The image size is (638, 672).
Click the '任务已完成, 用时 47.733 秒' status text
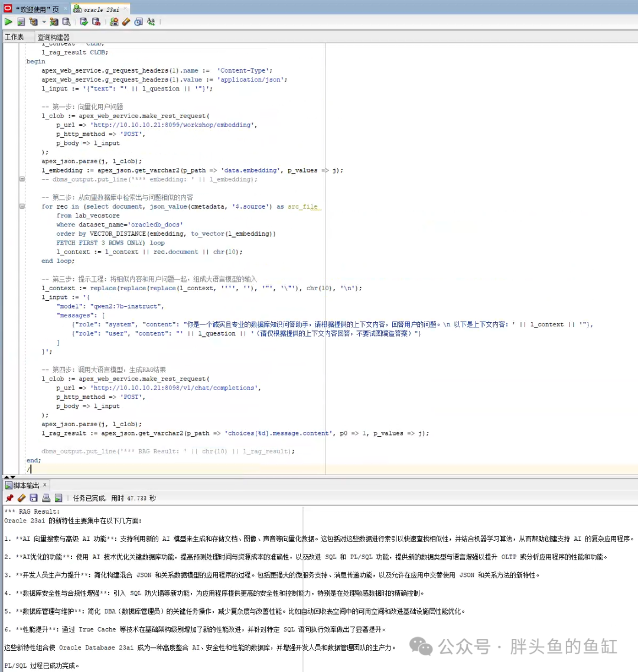(x=115, y=498)
